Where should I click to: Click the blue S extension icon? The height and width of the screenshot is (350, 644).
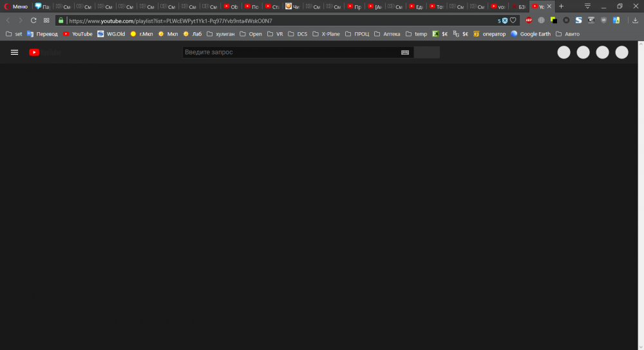tap(579, 20)
